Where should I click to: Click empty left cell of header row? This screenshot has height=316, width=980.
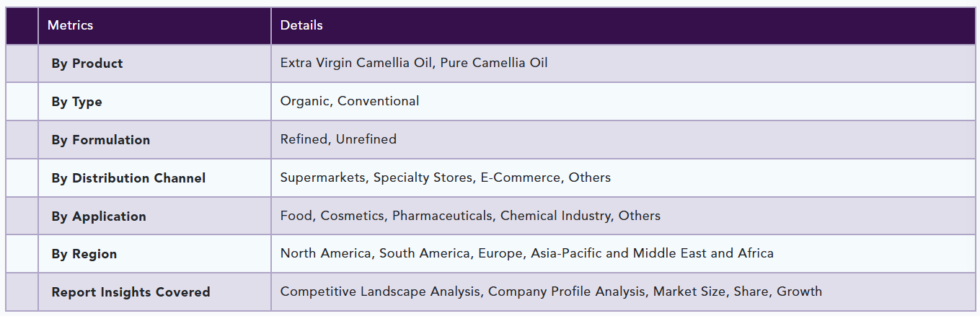pyautogui.click(x=22, y=26)
